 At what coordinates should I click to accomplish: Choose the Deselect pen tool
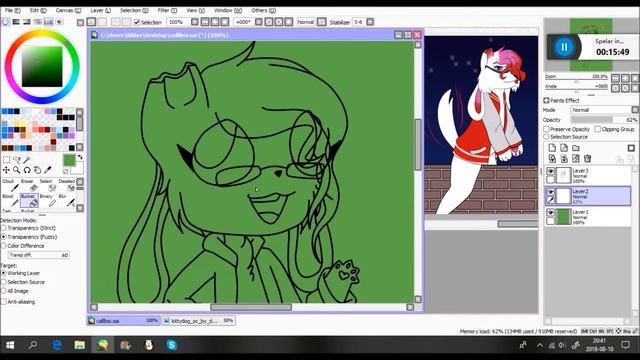67,185
